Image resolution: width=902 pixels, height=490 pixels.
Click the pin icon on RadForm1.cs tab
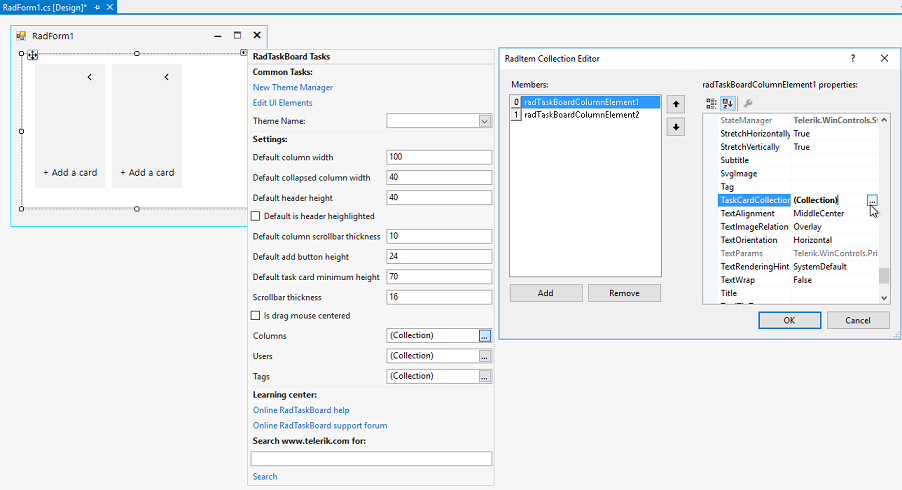pyautogui.click(x=97, y=7)
